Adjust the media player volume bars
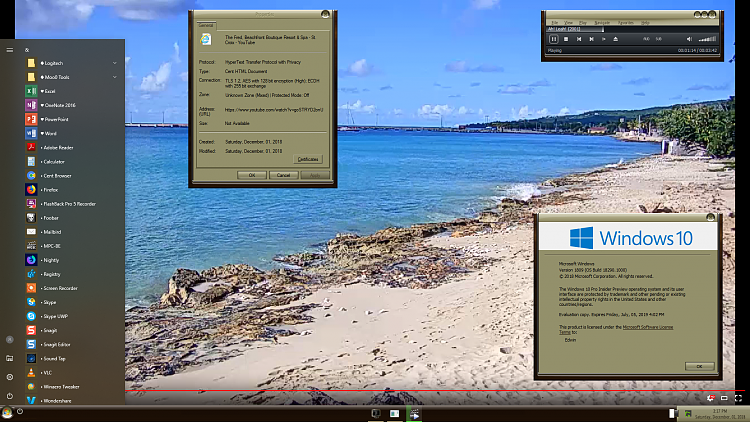This screenshot has height=422, width=750. point(707,39)
